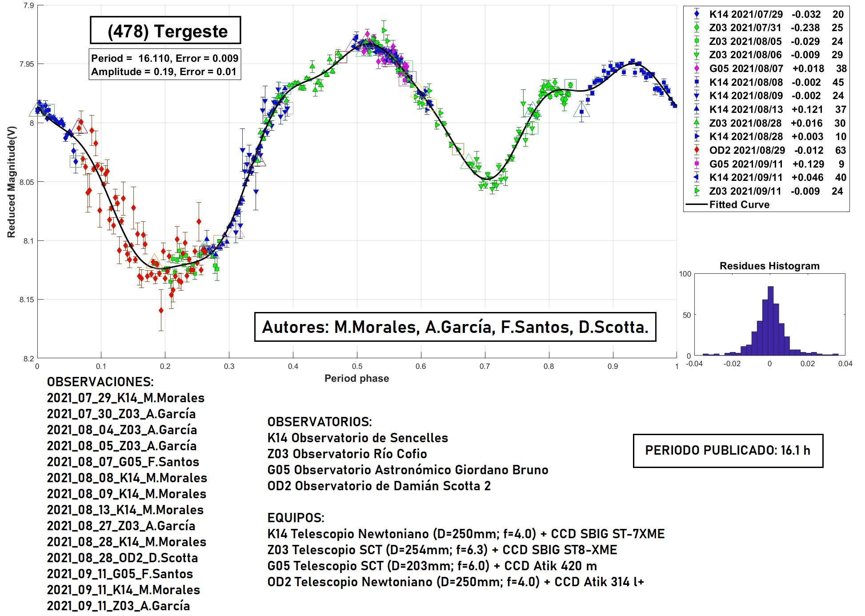Click the red diamond marker for OD2 2021/08/29

[697, 150]
